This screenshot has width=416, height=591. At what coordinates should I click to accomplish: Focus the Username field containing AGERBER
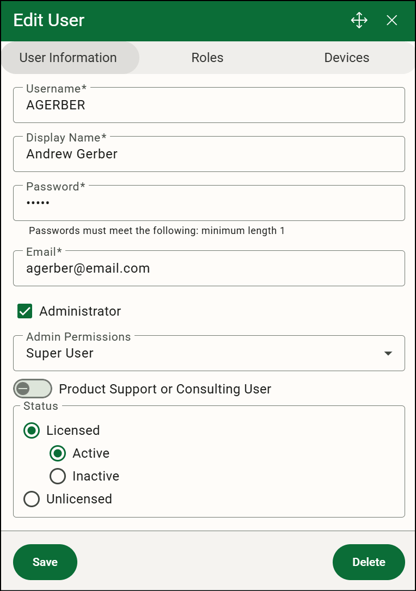pyautogui.click(x=209, y=105)
